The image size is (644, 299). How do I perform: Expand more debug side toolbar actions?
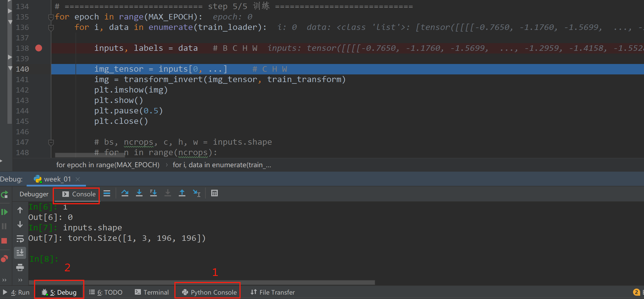coord(4,280)
